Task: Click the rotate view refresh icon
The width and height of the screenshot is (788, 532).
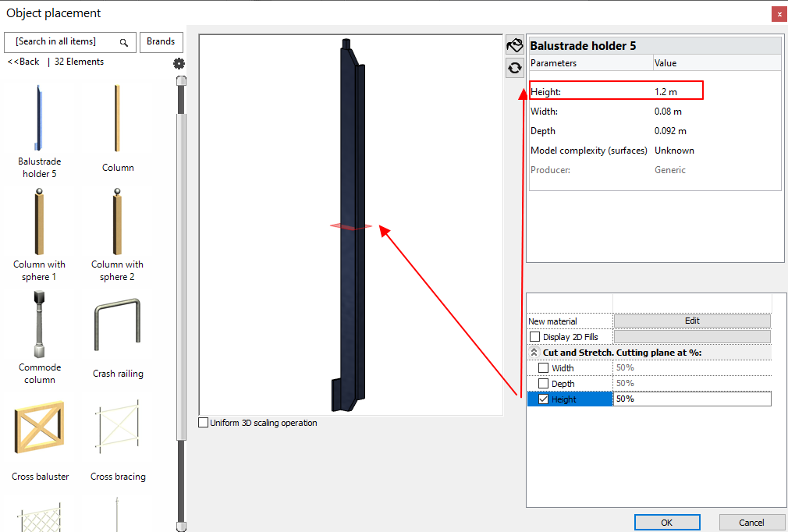Action: pos(514,68)
